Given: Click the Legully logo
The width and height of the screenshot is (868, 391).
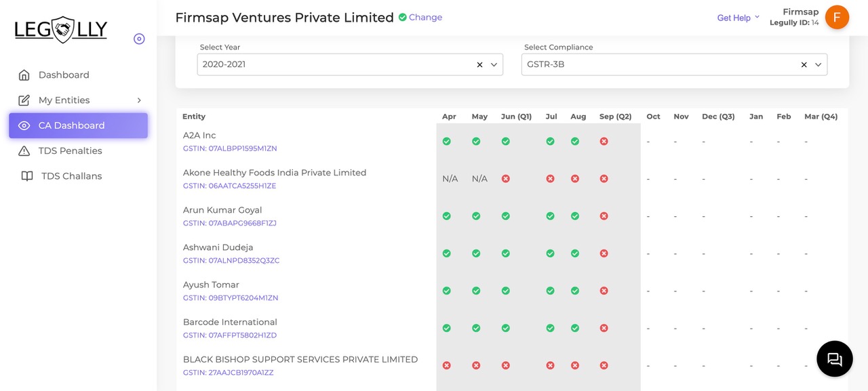Looking at the screenshot, I should pos(61,29).
